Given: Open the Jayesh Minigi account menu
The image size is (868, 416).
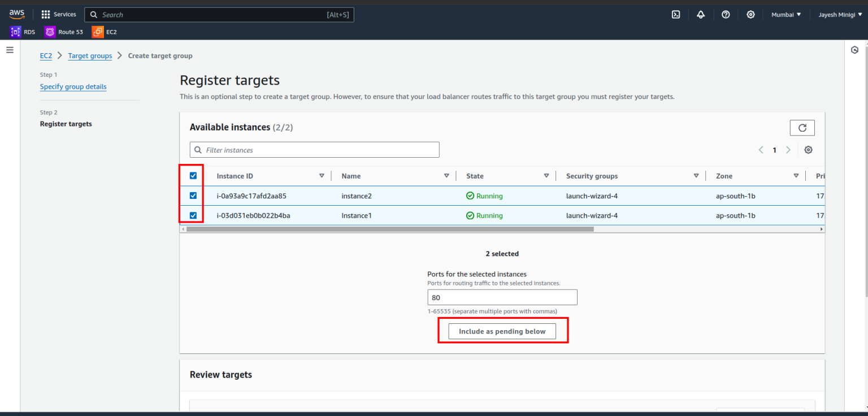Looking at the screenshot, I should [x=840, y=14].
